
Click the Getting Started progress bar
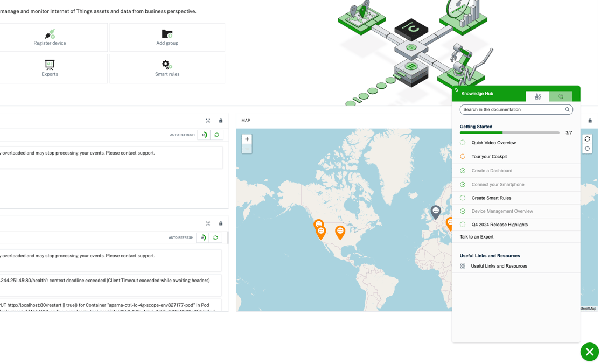[x=509, y=132]
